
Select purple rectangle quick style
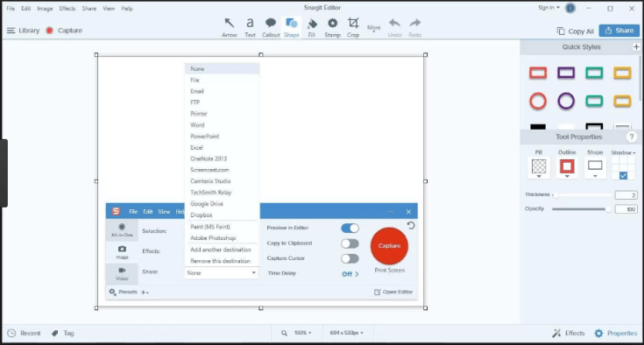pyautogui.click(x=566, y=73)
